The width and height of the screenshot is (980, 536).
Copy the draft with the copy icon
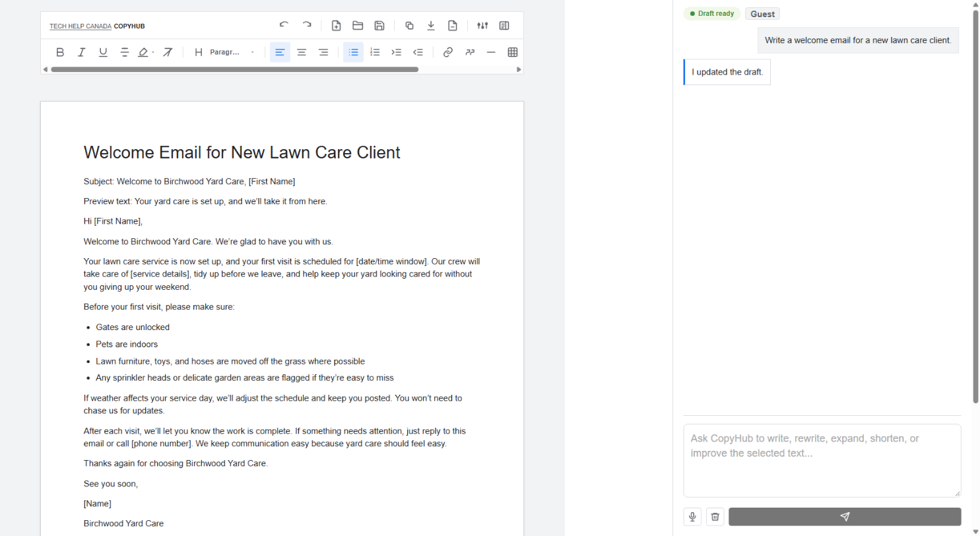tap(409, 26)
